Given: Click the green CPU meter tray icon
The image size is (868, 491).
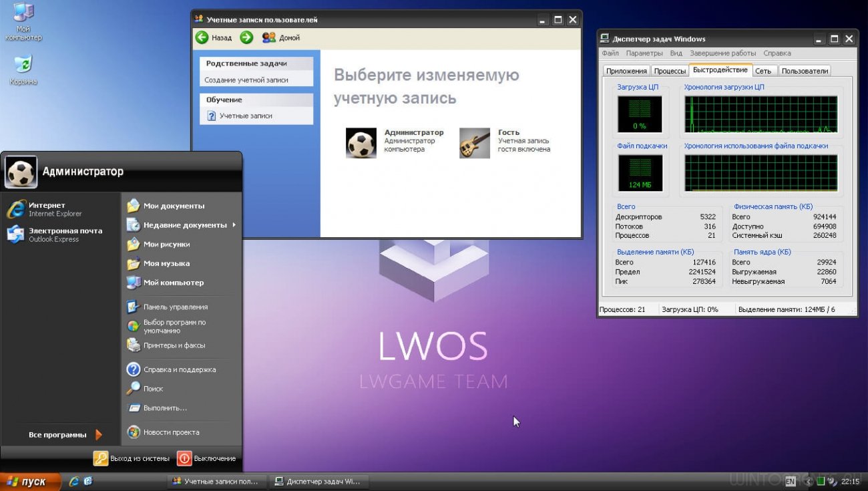Looking at the screenshot, I should [821, 481].
